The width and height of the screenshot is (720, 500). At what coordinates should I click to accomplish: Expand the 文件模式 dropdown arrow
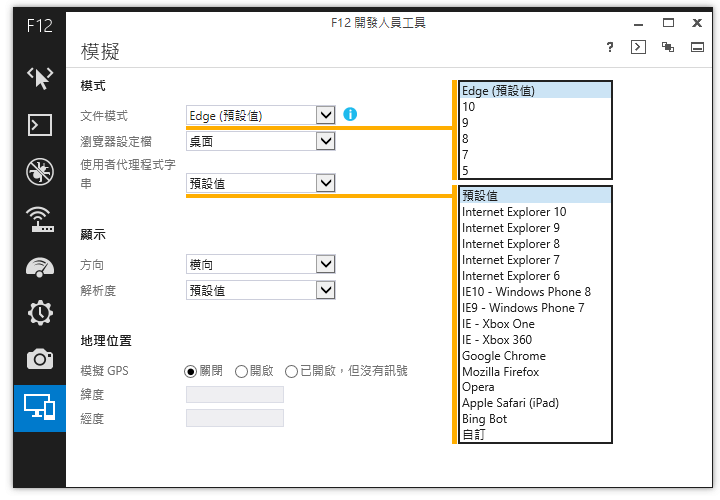coord(326,115)
